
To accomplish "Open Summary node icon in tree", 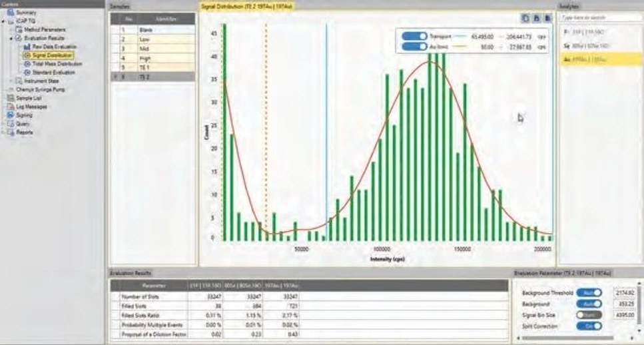I will click(11, 12).
